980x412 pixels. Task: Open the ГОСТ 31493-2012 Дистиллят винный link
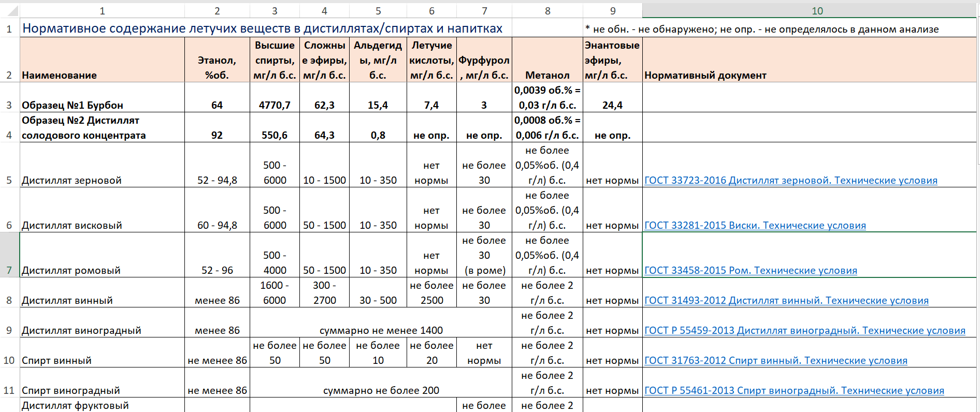point(786,301)
